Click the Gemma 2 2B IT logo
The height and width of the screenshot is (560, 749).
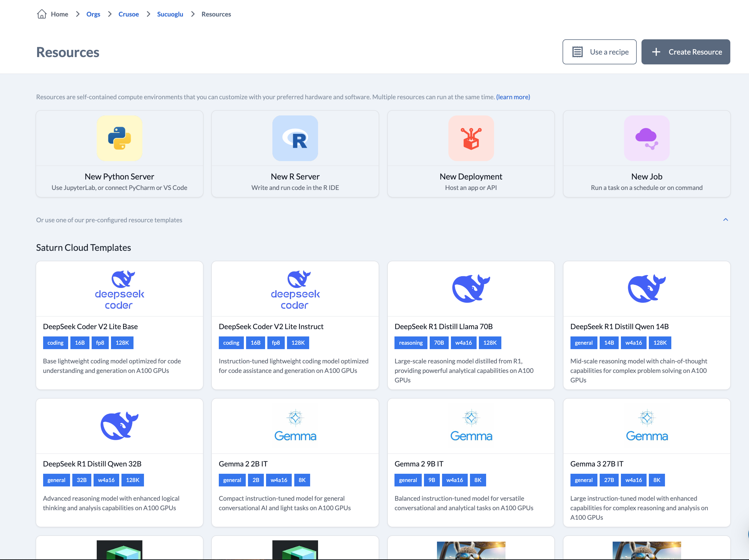(295, 426)
